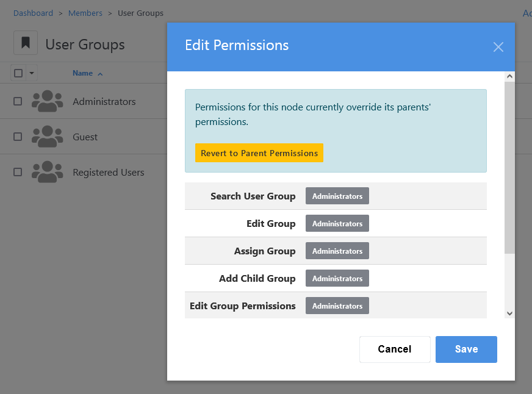Viewport: 532px width, 394px height.
Task: Click the Cancel button
Action: pyautogui.click(x=395, y=349)
